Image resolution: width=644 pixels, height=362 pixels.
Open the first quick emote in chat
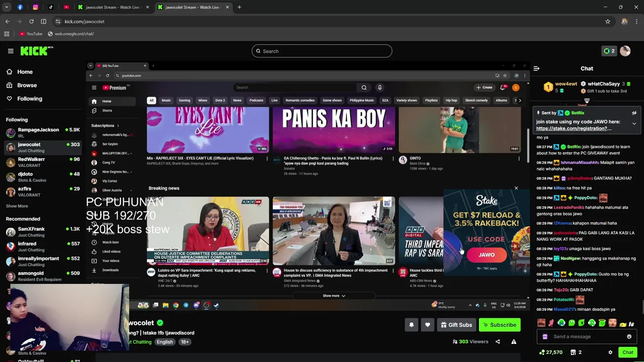coord(541,323)
